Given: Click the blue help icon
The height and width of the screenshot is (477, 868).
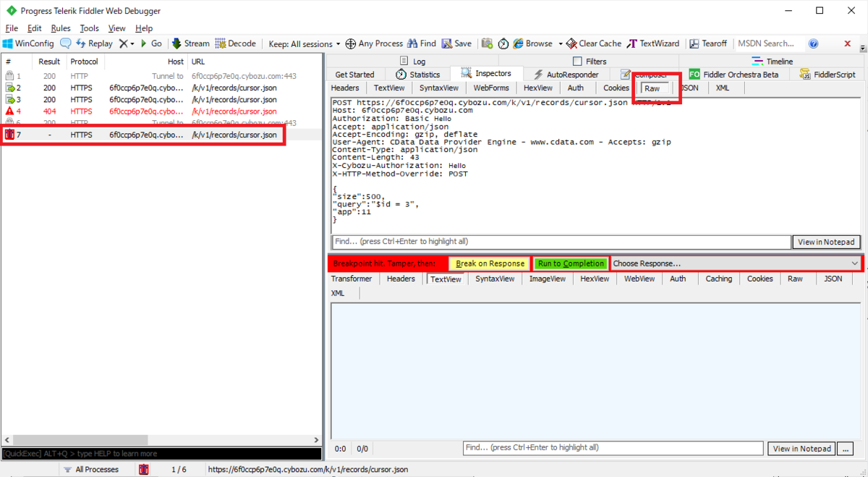Looking at the screenshot, I should point(813,43).
